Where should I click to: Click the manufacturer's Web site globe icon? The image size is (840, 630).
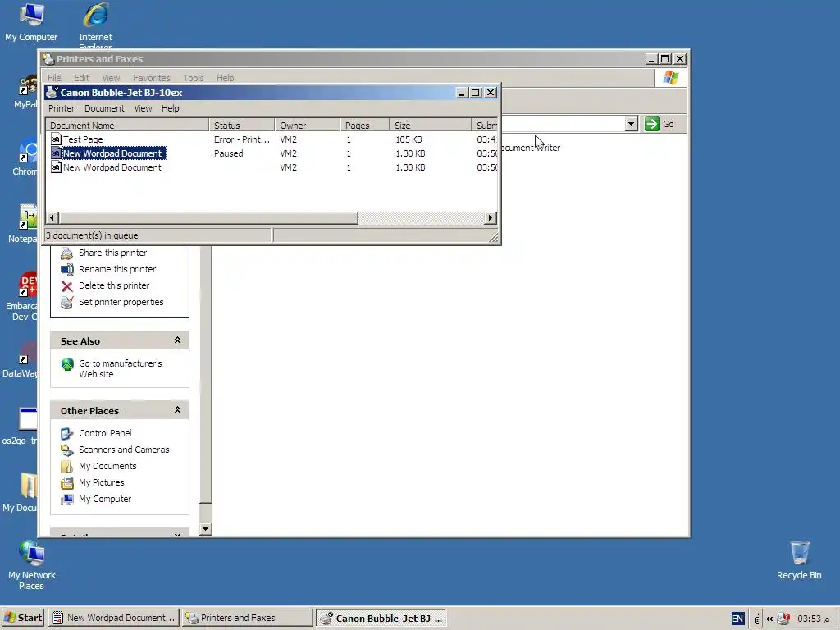pos(67,364)
